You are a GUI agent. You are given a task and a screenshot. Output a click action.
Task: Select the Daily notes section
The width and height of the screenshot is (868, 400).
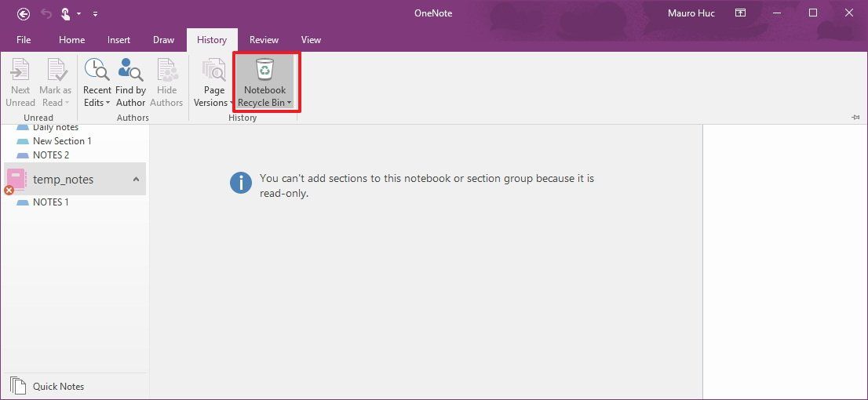(x=56, y=127)
